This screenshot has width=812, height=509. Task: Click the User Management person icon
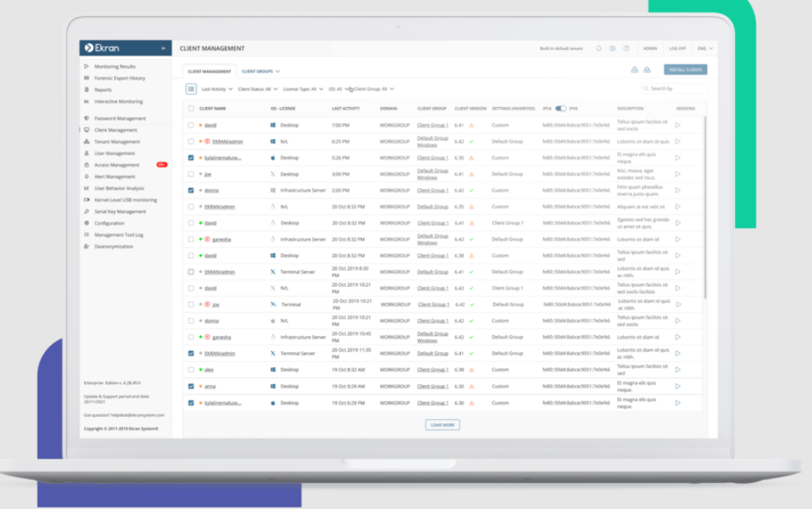(86, 153)
